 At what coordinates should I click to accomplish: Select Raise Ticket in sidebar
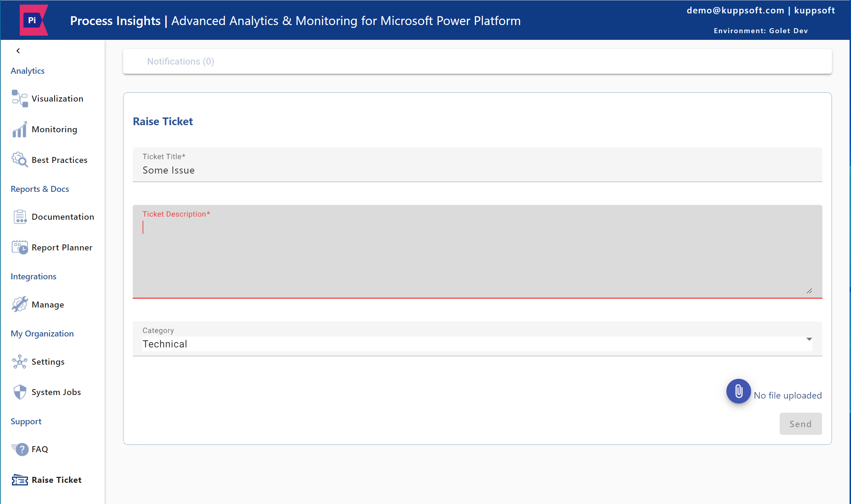[x=56, y=480]
